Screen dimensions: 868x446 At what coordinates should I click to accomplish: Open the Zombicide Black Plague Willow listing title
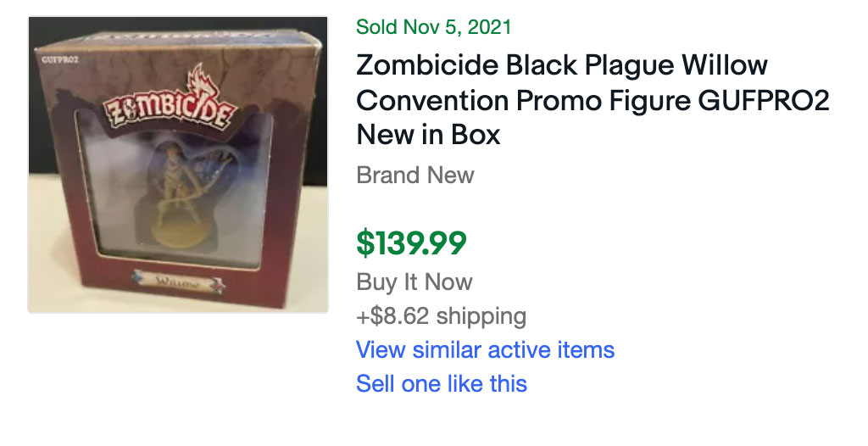pos(593,100)
